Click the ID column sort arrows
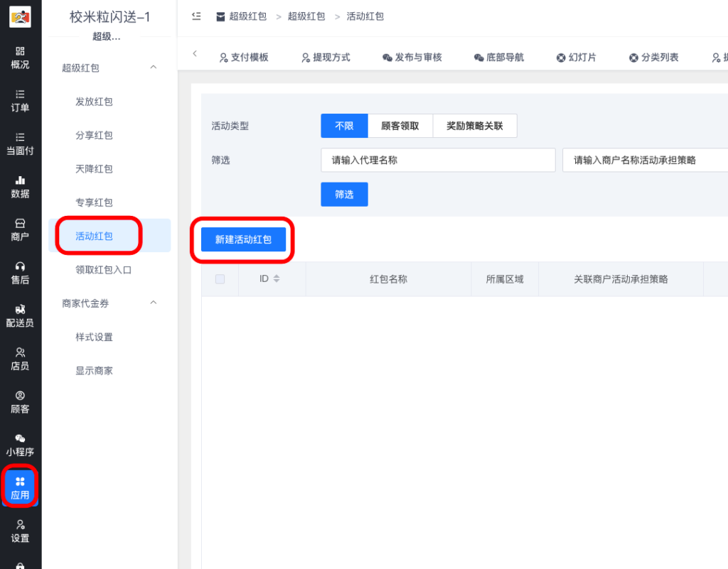This screenshot has width=728, height=569. 277,278
